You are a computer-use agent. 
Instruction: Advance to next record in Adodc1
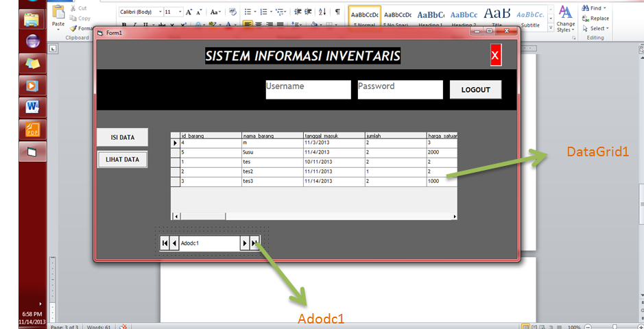coord(244,243)
